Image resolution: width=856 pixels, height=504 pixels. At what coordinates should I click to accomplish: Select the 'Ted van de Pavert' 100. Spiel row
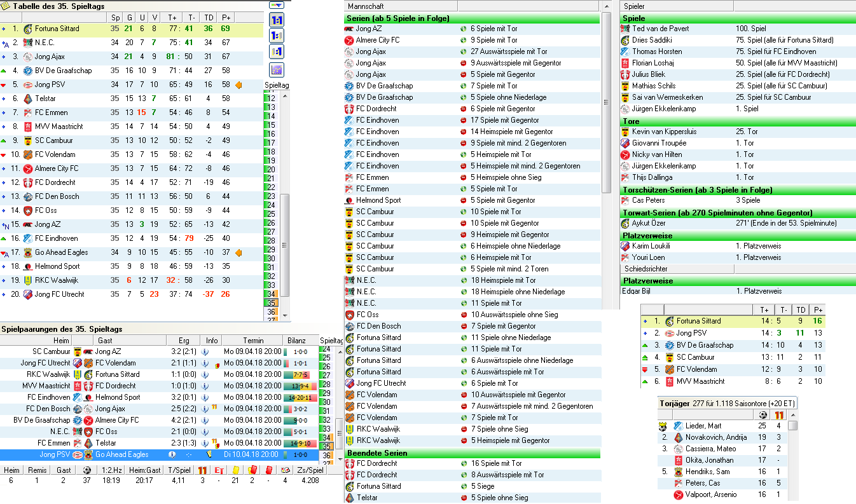coord(738,29)
